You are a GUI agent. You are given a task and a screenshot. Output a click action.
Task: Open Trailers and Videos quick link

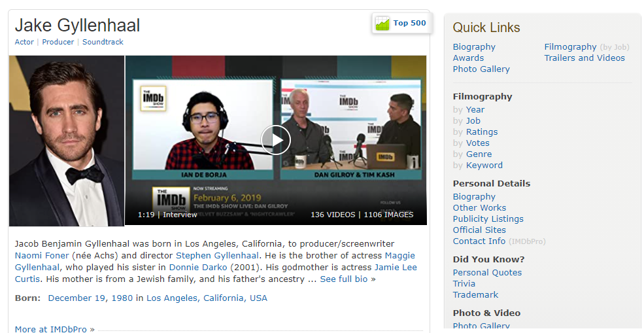(x=585, y=58)
